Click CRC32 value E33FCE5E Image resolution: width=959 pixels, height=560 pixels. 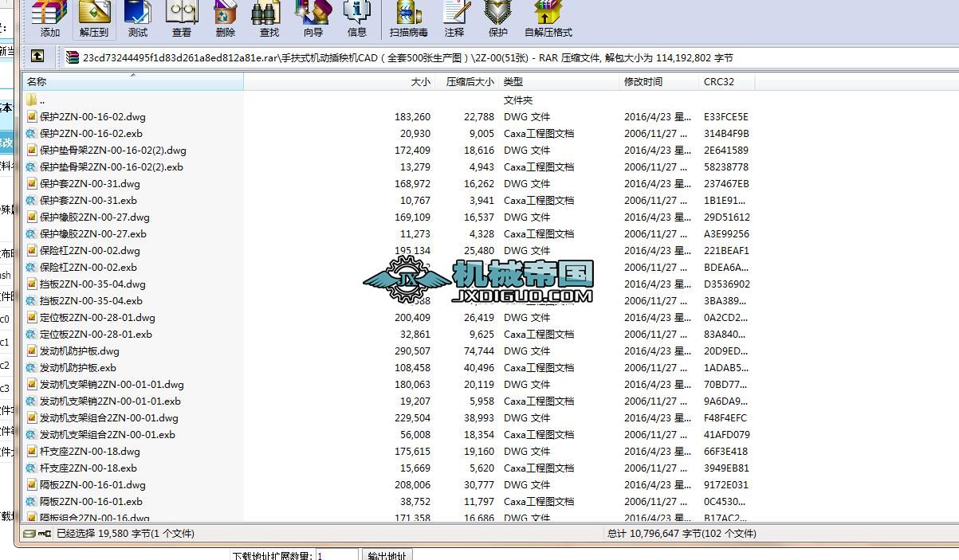(x=726, y=116)
